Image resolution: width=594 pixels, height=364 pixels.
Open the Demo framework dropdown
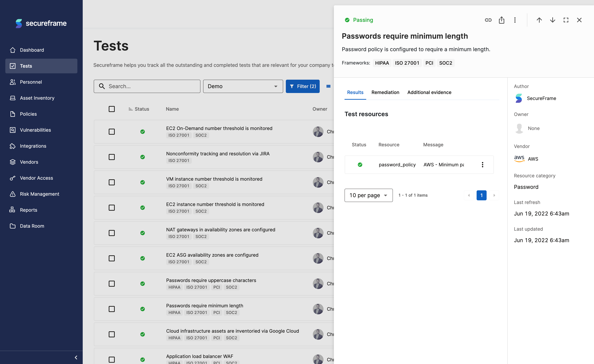[x=243, y=86]
